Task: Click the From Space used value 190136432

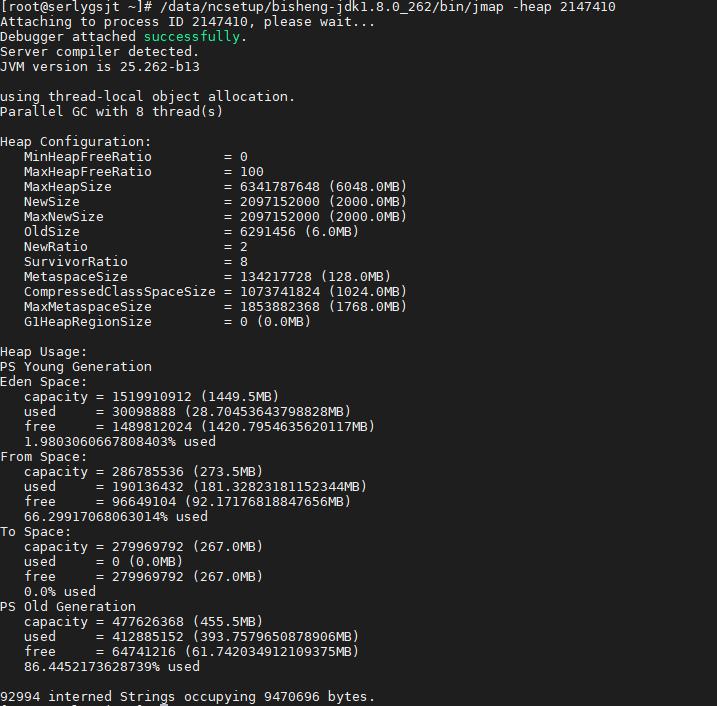Action: click(148, 487)
